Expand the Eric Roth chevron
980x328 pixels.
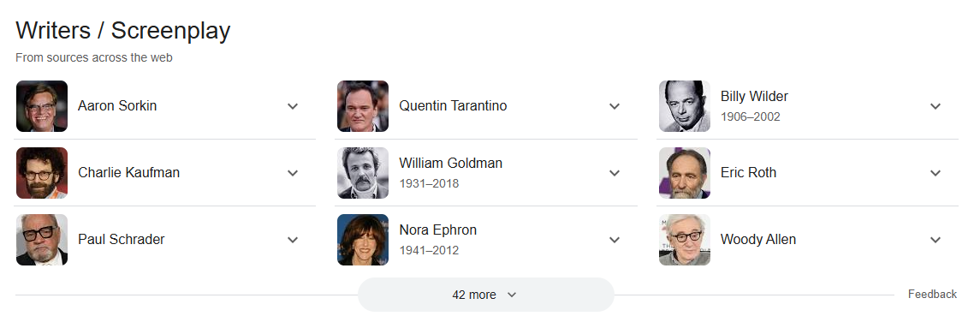click(x=935, y=173)
